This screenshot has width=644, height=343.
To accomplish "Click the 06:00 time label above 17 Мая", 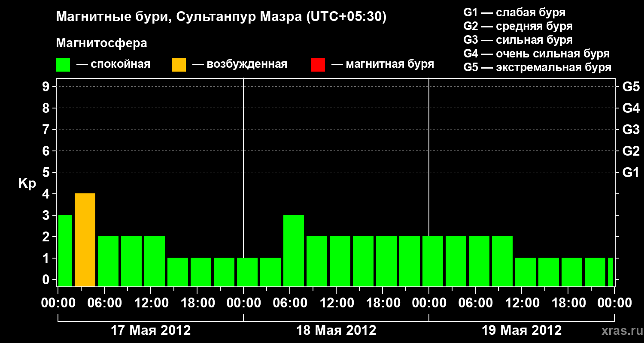I will tap(104, 303).
